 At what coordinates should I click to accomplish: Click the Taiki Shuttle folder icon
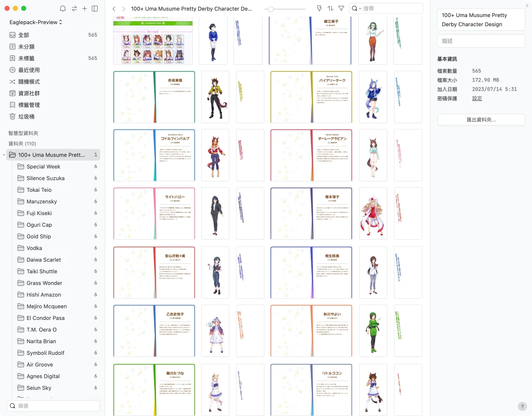point(21,271)
